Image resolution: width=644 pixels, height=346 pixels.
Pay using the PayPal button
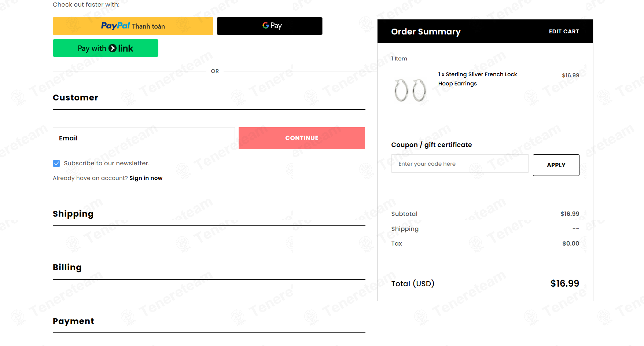(x=133, y=26)
